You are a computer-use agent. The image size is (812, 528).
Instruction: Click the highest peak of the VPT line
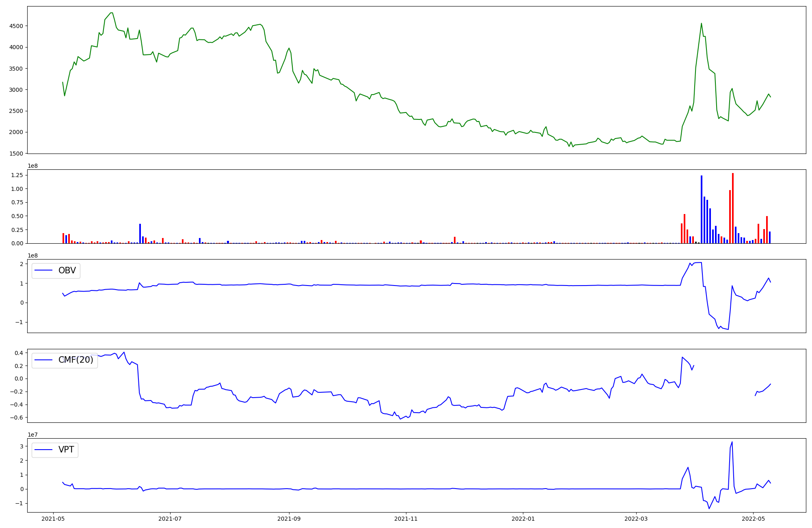click(x=732, y=442)
